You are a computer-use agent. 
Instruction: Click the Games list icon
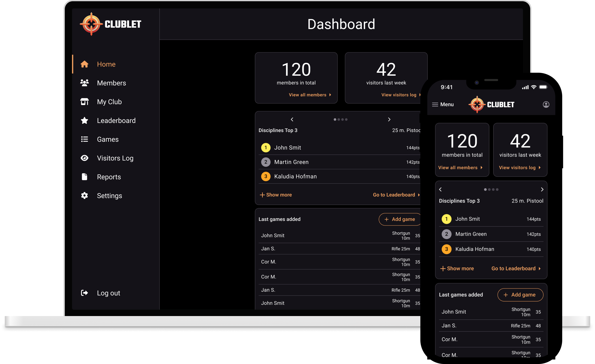(x=84, y=139)
